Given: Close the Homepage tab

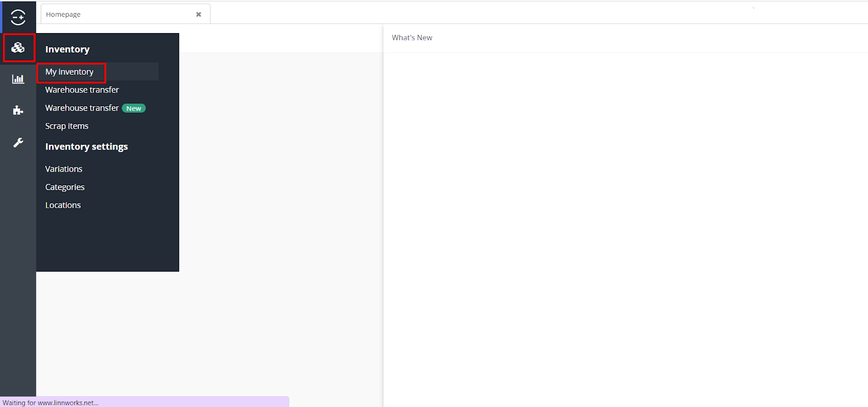Looking at the screenshot, I should [x=199, y=15].
